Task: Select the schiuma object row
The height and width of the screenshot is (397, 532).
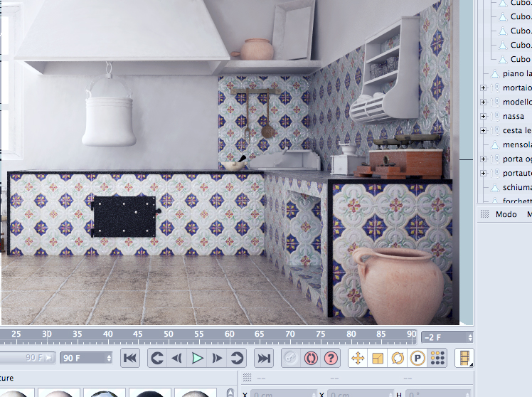Action: coord(517,188)
